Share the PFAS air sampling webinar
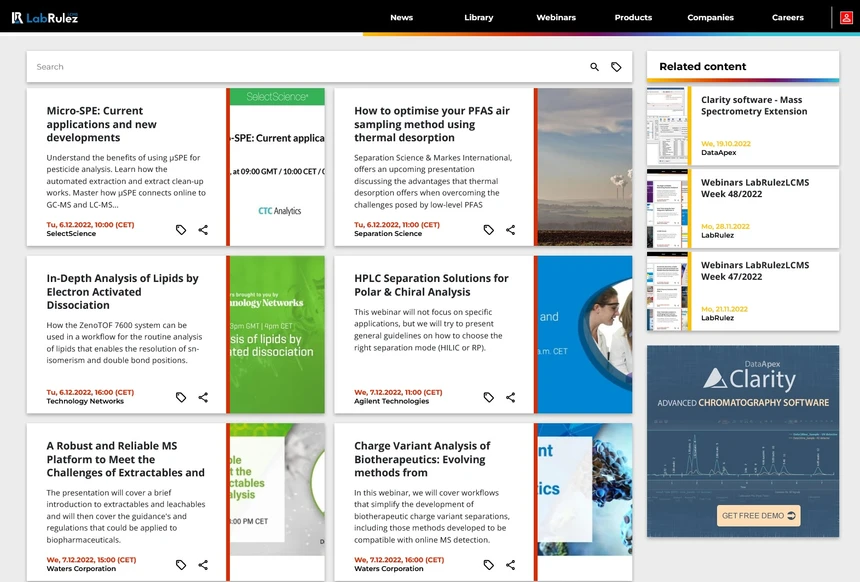The height and width of the screenshot is (582, 860). tap(511, 230)
